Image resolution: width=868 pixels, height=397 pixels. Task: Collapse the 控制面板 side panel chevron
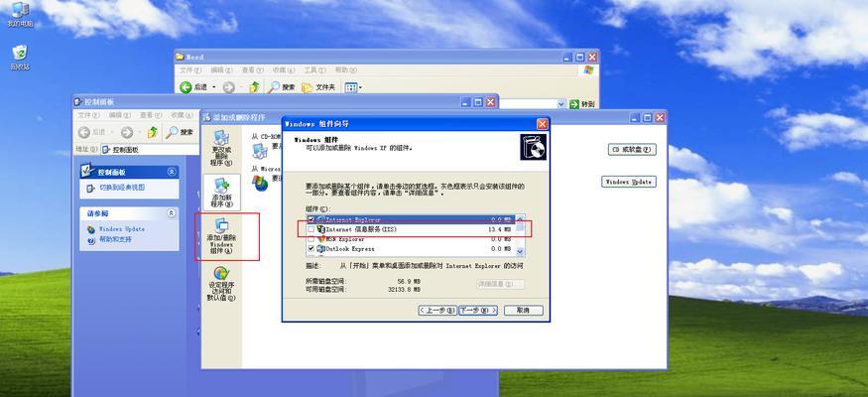[x=172, y=173]
